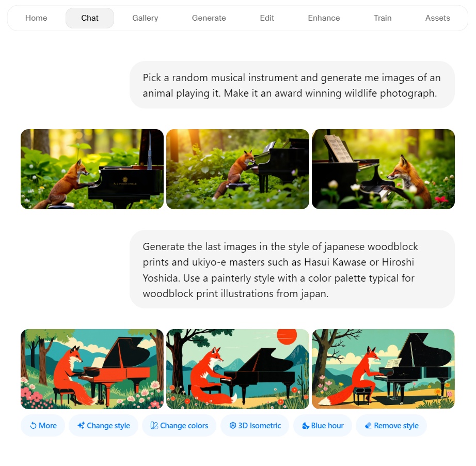Select the active Chat tab

pos(90,18)
